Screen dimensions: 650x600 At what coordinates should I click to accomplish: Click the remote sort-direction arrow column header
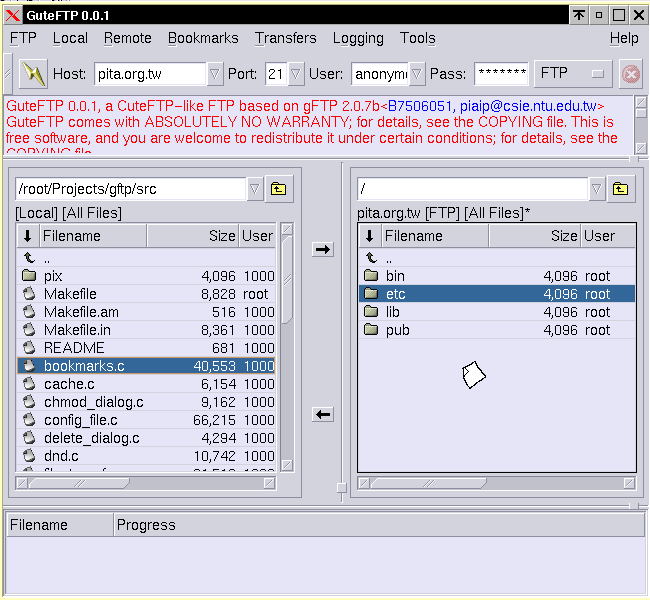coord(370,236)
